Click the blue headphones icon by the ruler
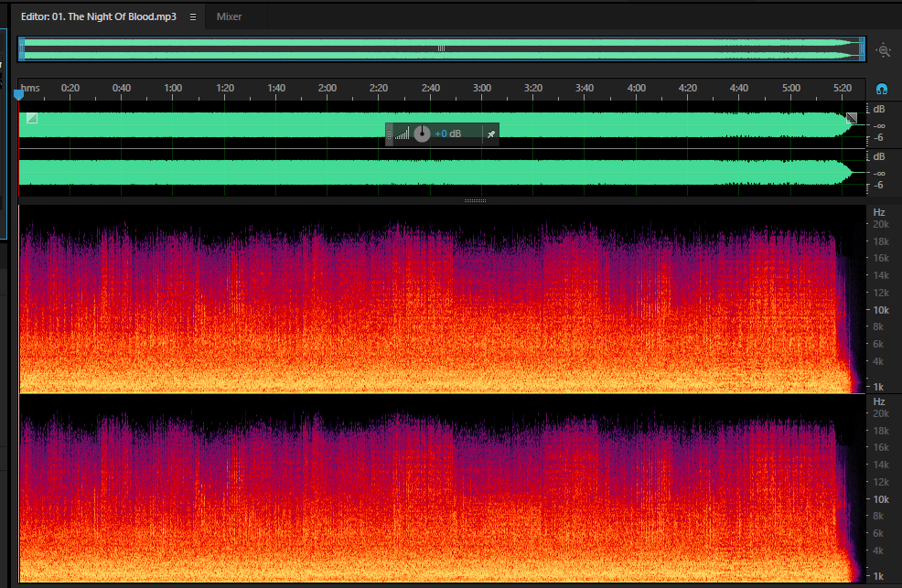Viewport: 902px width, 588px height. (x=881, y=89)
